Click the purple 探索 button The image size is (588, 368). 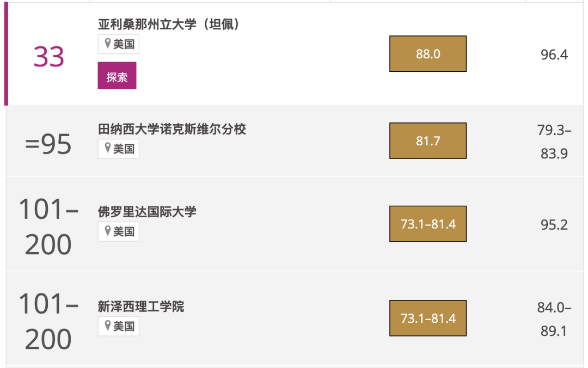point(117,76)
